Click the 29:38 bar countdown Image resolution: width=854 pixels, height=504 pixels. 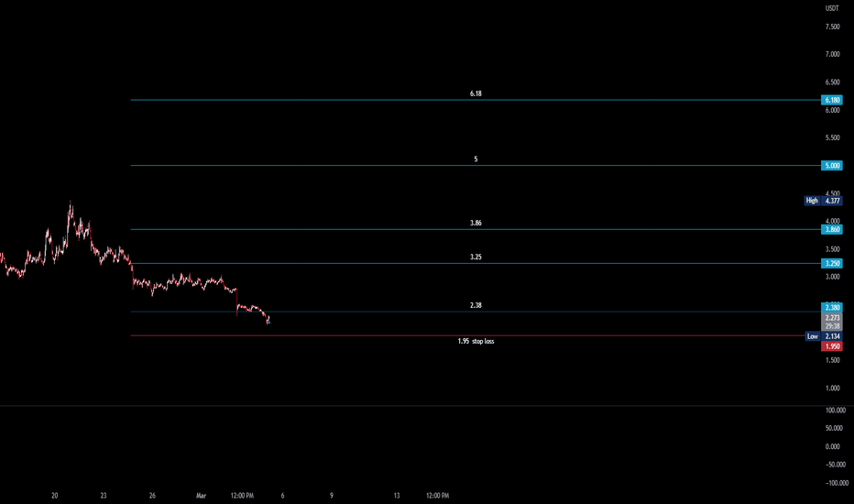pyautogui.click(x=832, y=326)
